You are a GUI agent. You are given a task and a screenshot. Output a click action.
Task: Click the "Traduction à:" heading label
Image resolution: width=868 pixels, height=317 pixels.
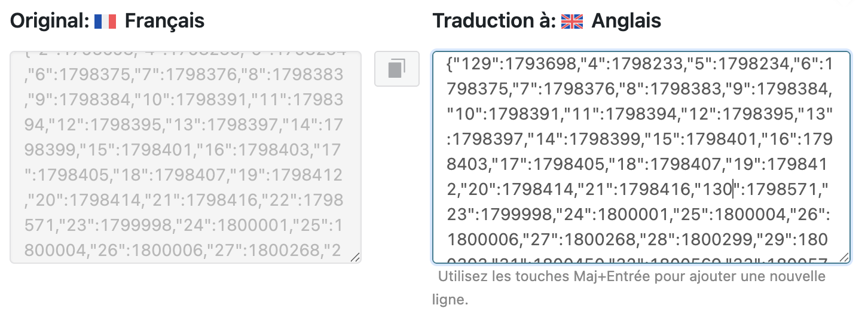click(x=494, y=22)
